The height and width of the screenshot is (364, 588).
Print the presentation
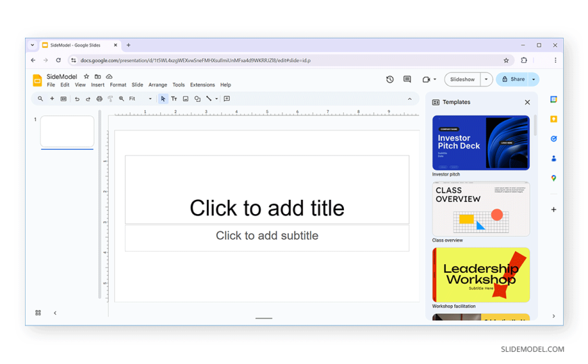coord(99,99)
